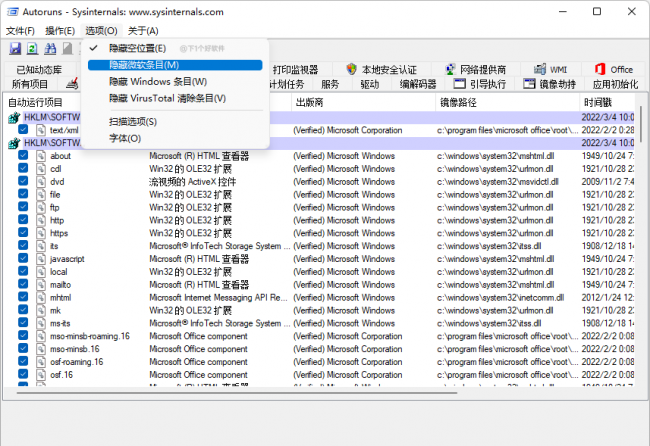Switch to the 所有项目 tab
650x446 pixels.
click(30, 84)
